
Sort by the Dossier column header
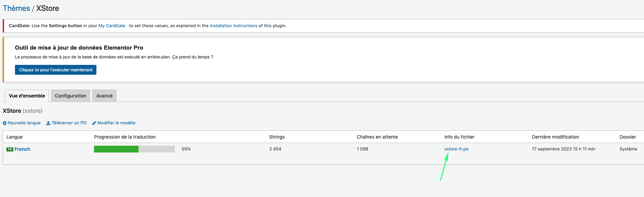pos(628,137)
